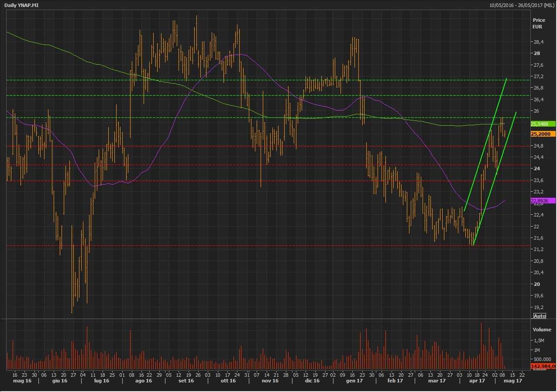Click the Auto scale button
The image size is (557, 392).
tap(539, 316)
